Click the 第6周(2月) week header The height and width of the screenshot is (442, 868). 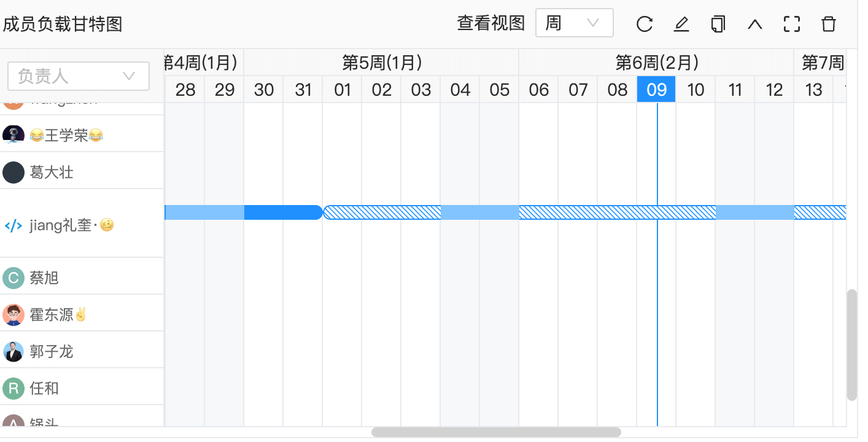point(656,62)
